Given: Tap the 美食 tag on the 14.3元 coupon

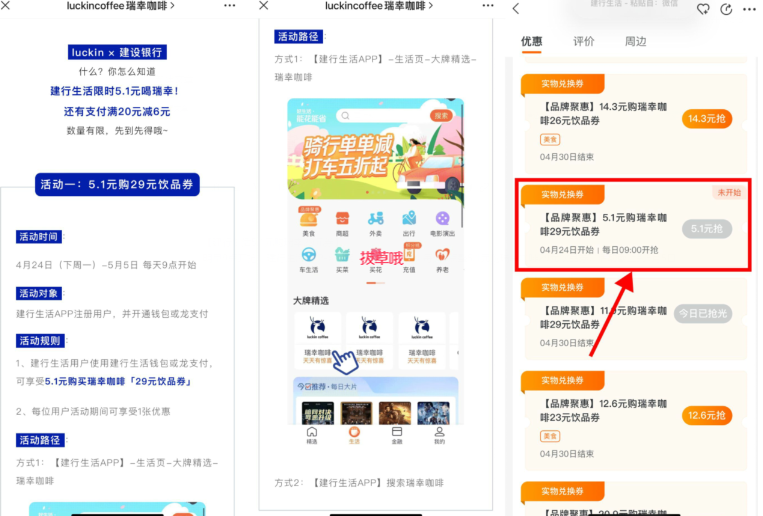Looking at the screenshot, I should 550,140.
